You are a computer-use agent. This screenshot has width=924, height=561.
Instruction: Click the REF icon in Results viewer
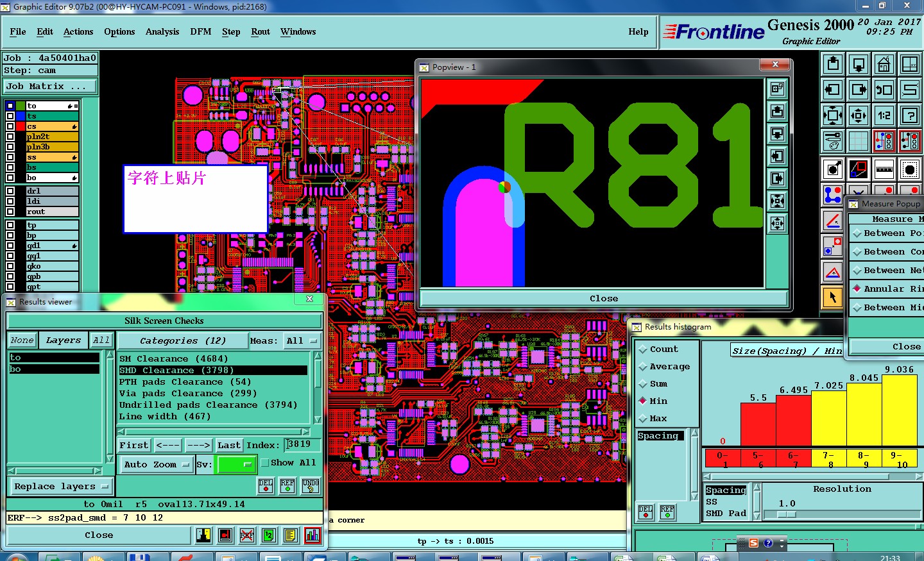[287, 485]
